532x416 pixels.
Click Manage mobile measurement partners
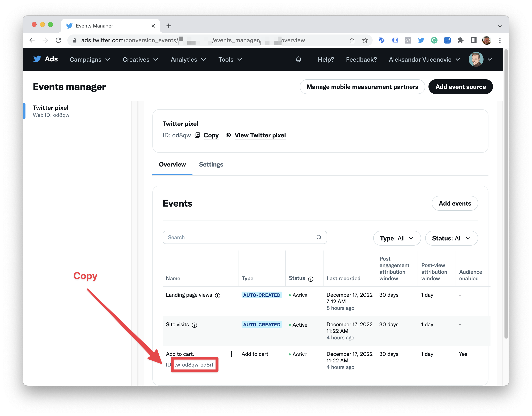coord(362,87)
